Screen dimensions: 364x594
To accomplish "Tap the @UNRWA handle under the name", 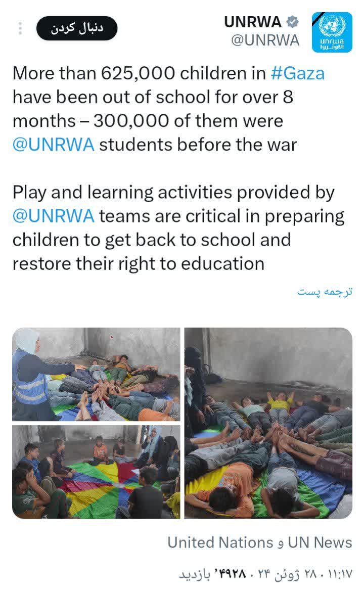I will point(265,40).
